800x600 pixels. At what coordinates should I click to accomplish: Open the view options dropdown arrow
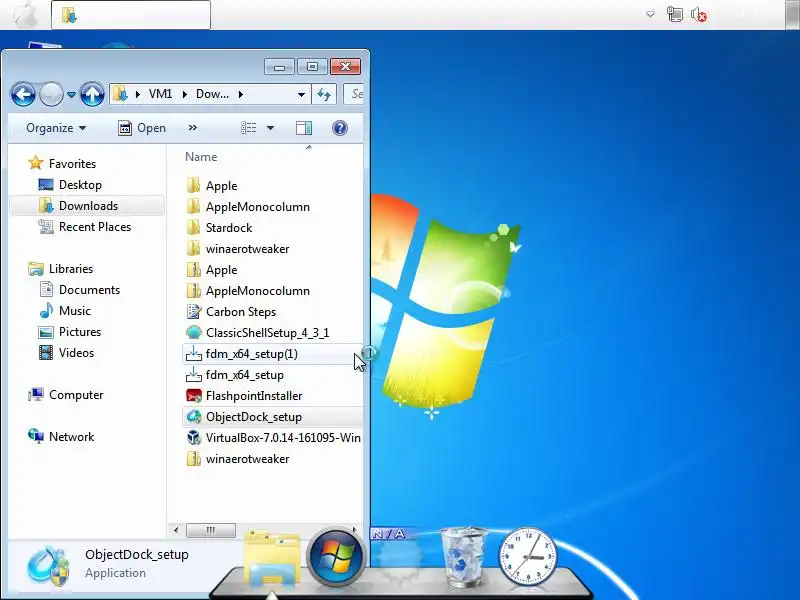[x=270, y=128]
